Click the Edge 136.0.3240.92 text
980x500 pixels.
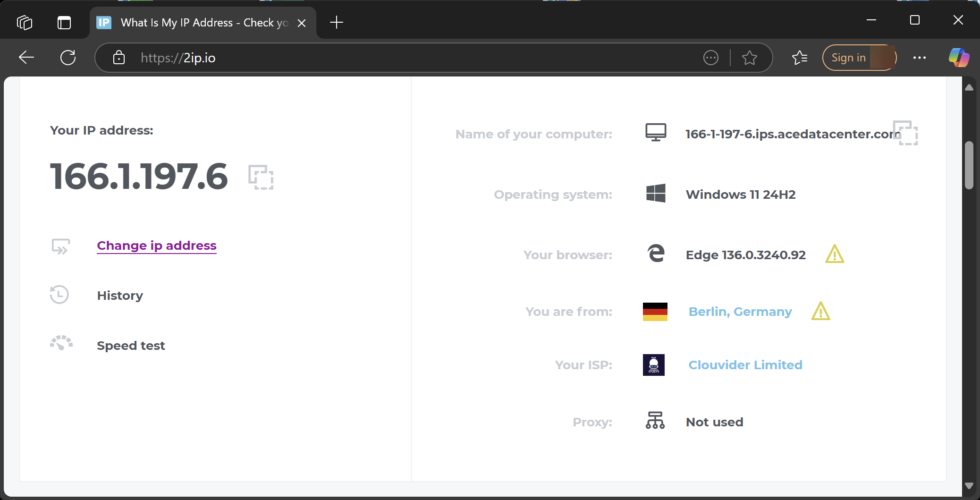tap(745, 254)
